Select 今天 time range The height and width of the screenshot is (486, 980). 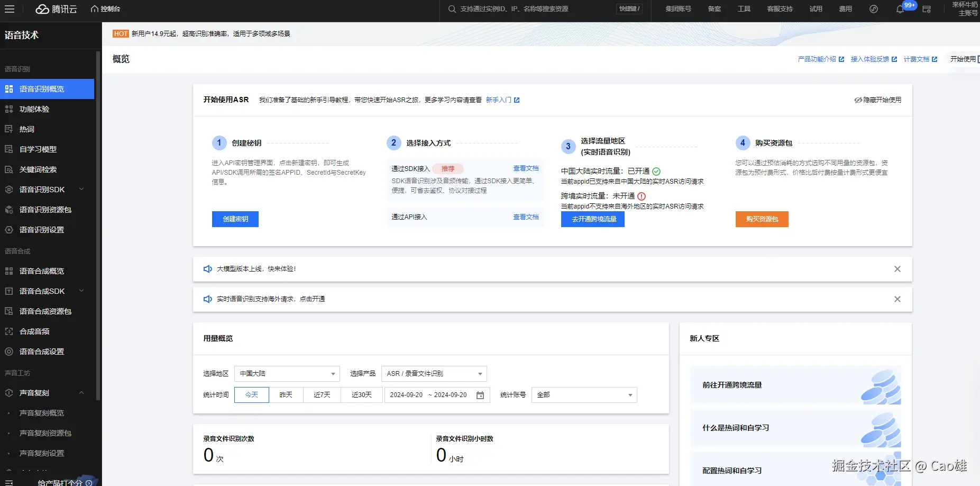(x=252, y=395)
